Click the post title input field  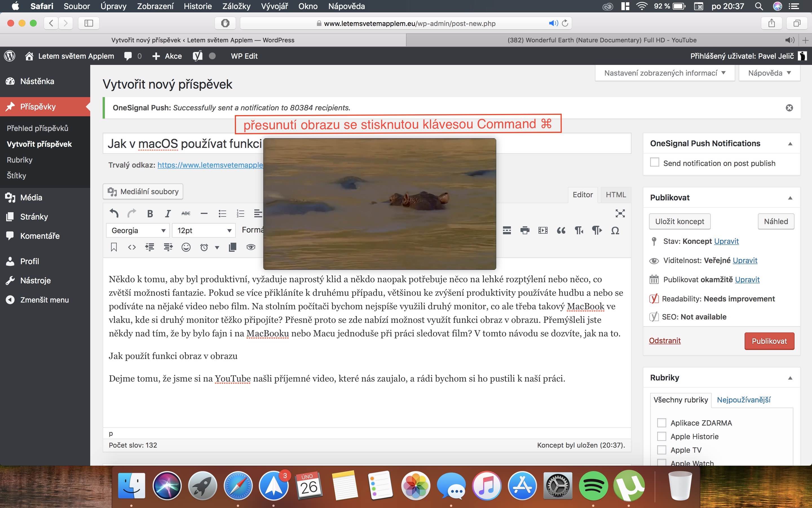coord(367,144)
